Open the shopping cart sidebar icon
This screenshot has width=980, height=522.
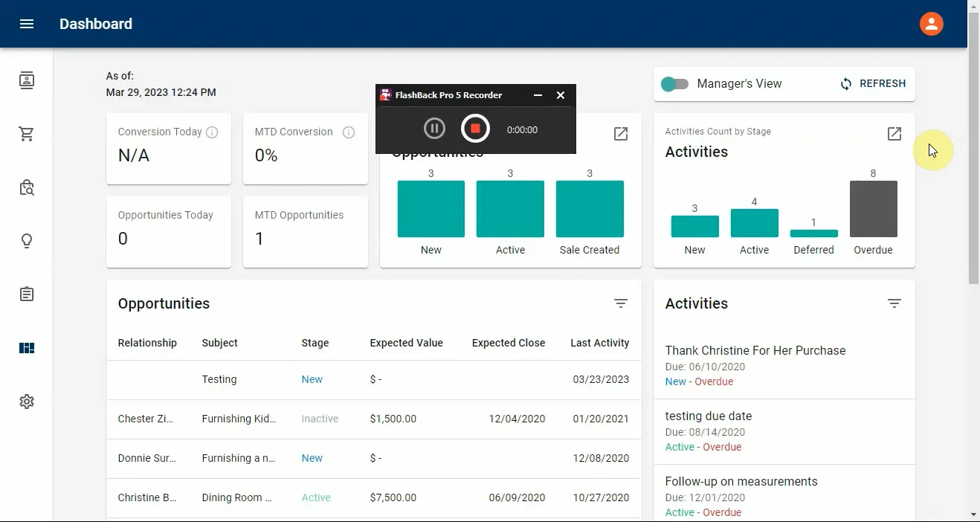click(x=27, y=134)
